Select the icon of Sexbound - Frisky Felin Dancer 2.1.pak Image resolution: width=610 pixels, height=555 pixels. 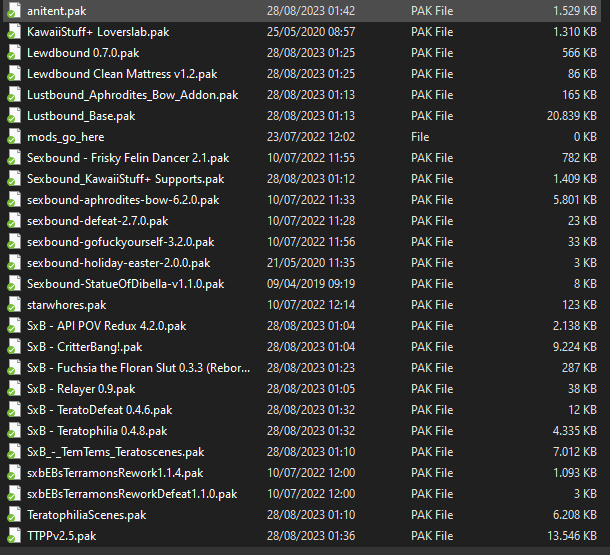14,158
